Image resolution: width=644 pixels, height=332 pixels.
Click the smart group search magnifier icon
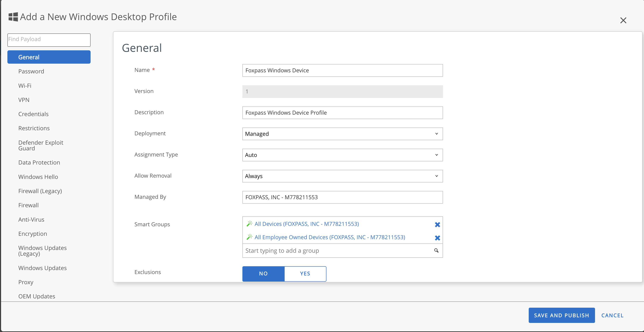click(436, 250)
